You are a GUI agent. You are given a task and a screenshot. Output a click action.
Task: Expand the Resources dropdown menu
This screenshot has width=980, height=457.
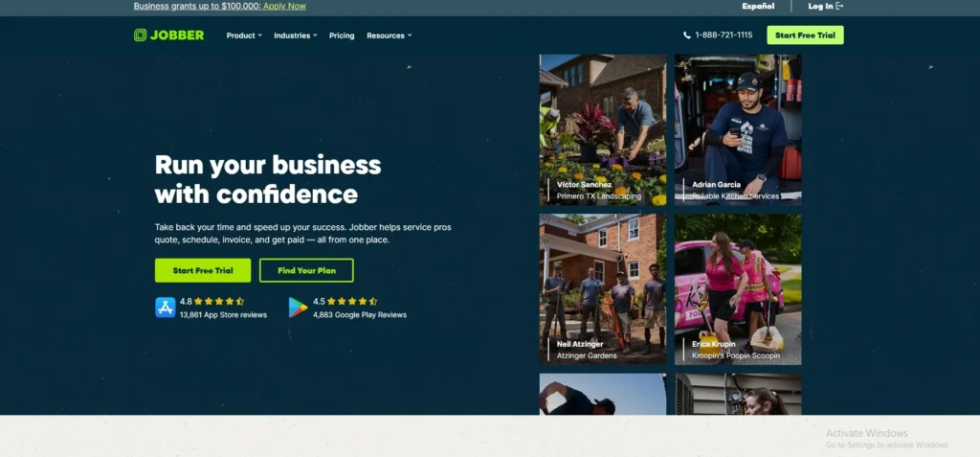pos(390,35)
